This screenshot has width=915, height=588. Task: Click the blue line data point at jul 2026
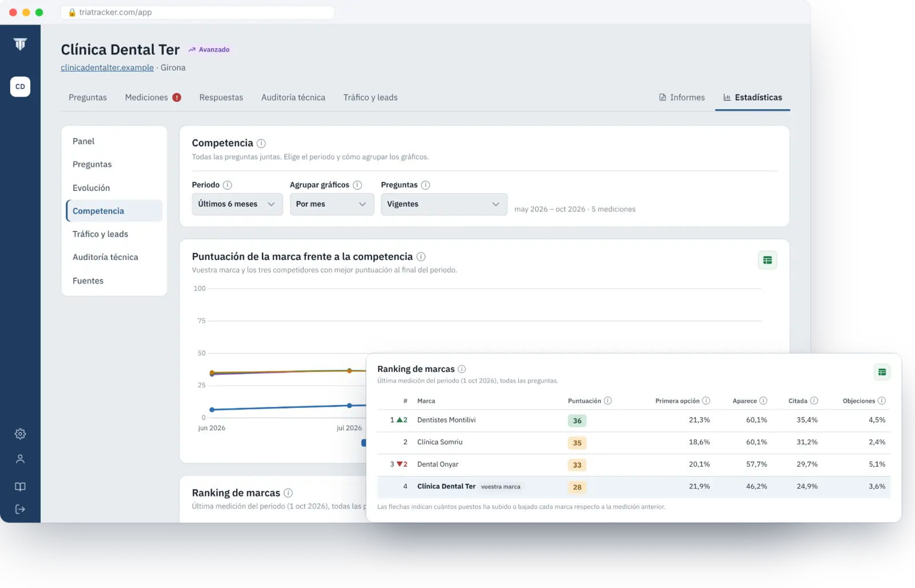coord(349,406)
